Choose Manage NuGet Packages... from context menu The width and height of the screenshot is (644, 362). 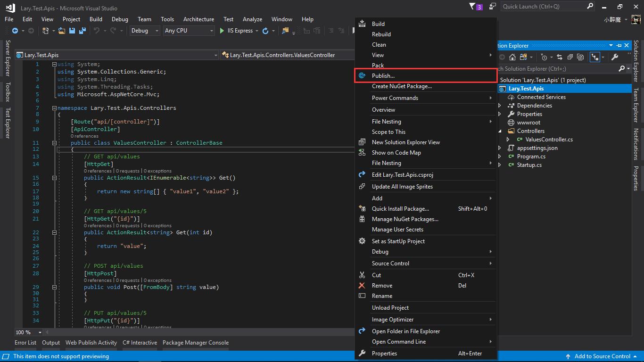point(426,219)
